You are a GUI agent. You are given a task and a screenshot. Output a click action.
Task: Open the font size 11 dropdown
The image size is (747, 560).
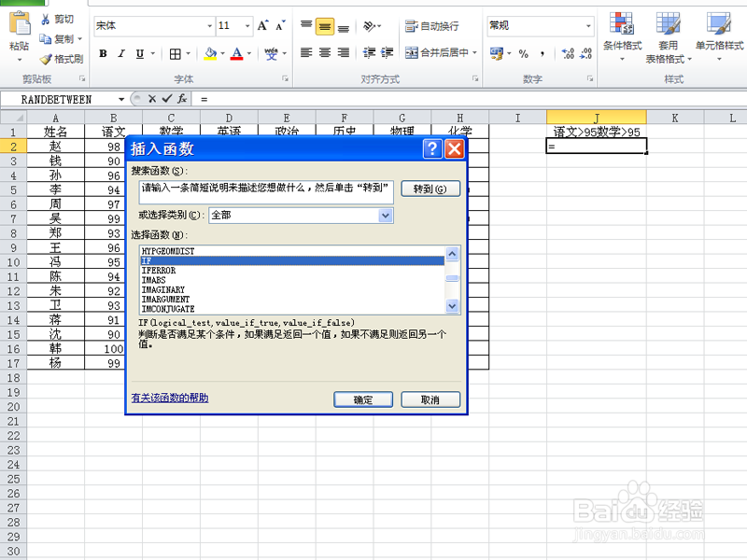click(247, 26)
